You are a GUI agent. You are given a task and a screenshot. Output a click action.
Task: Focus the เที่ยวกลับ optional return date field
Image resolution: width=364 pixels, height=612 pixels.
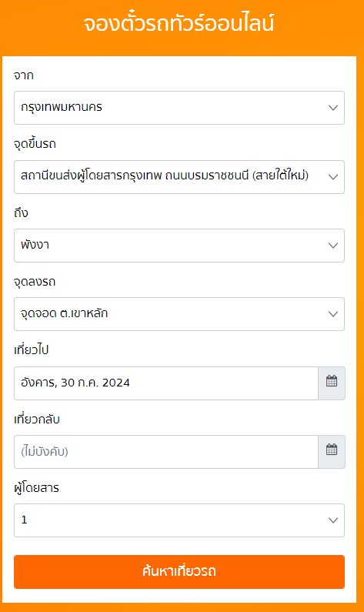tap(166, 452)
